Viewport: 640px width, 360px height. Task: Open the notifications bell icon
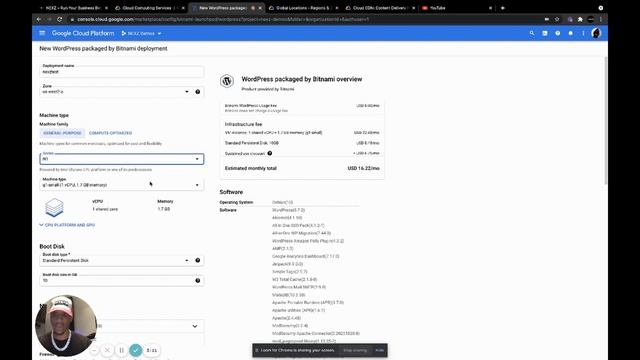pyautogui.click(x=571, y=33)
